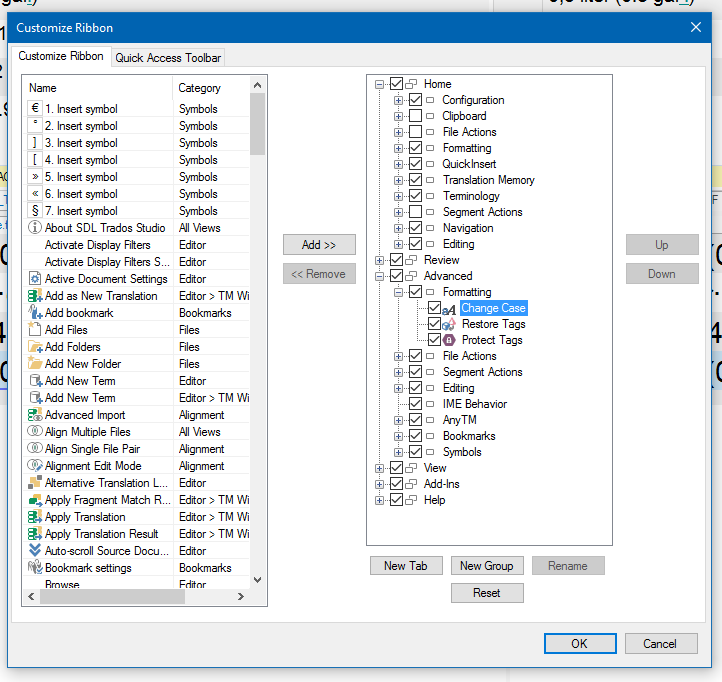The image size is (722, 682).
Task: Click the Apply Translation icon
Action: point(35,517)
